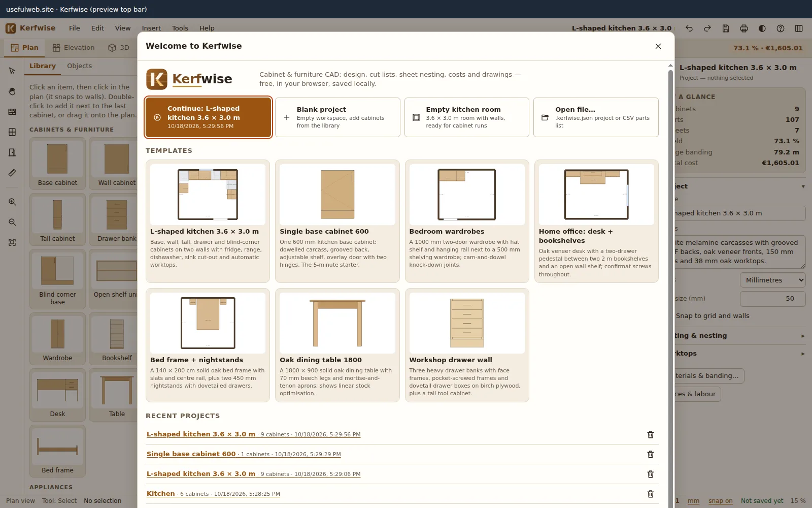This screenshot has width=812, height=508.
Task: Click the save icon in top toolbar
Action: (x=726, y=28)
